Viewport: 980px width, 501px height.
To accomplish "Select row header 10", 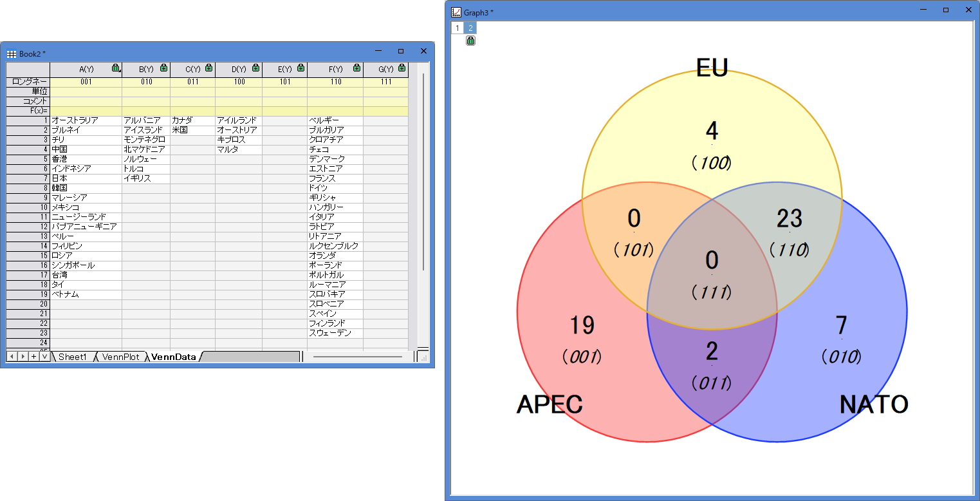I will 28,207.
